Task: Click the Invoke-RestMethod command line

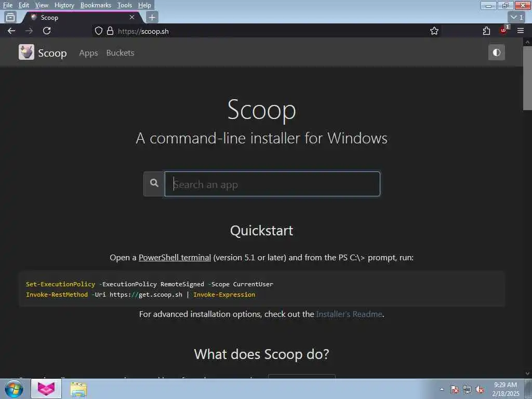Action: [x=140, y=295]
